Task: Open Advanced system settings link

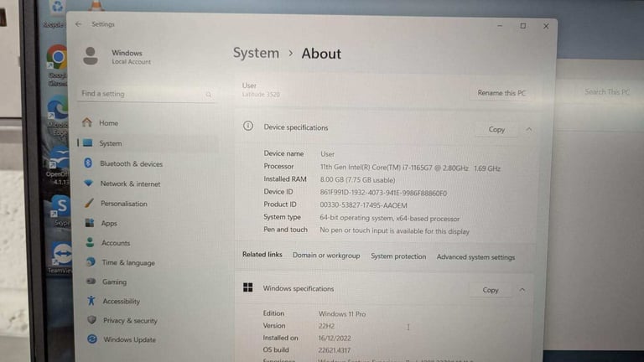Action: pyautogui.click(x=475, y=257)
